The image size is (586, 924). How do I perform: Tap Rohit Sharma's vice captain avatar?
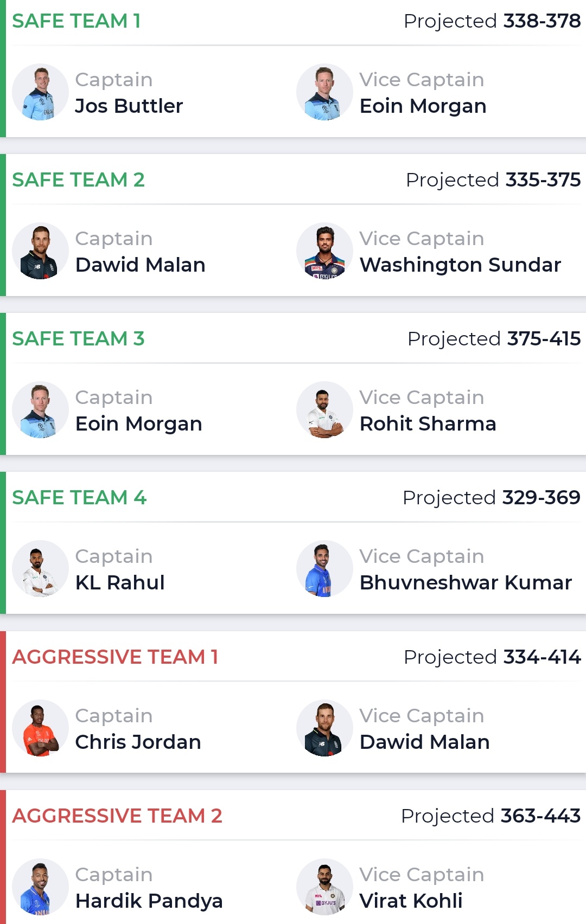click(x=324, y=410)
